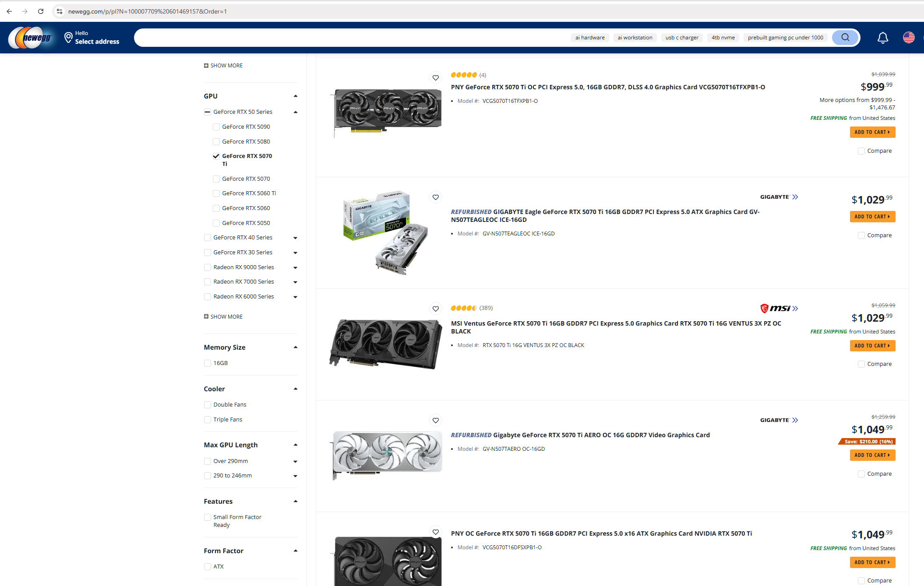Collapse the GeForce RTX 50 Series list
924x586 pixels.
[296, 112]
